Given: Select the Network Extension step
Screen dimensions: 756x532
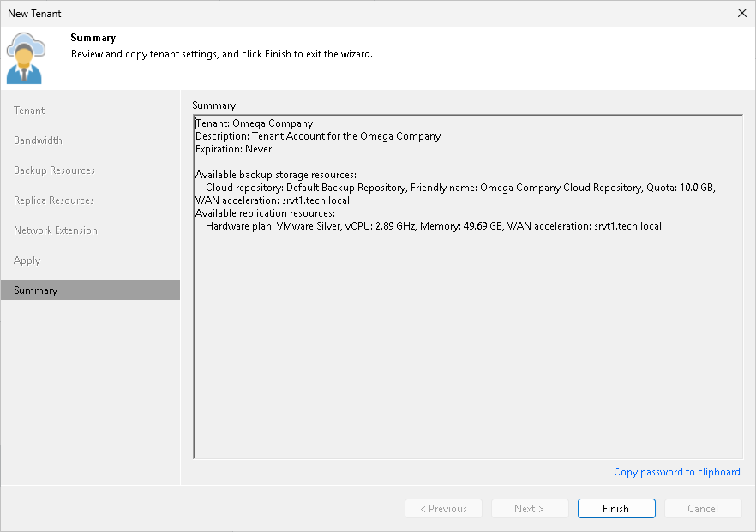Looking at the screenshot, I should tap(54, 230).
